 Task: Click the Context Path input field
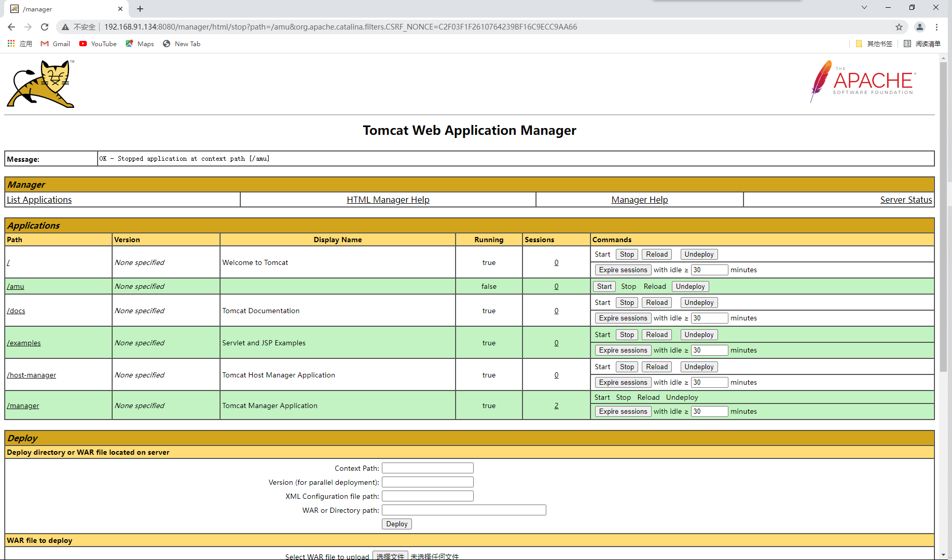point(427,468)
